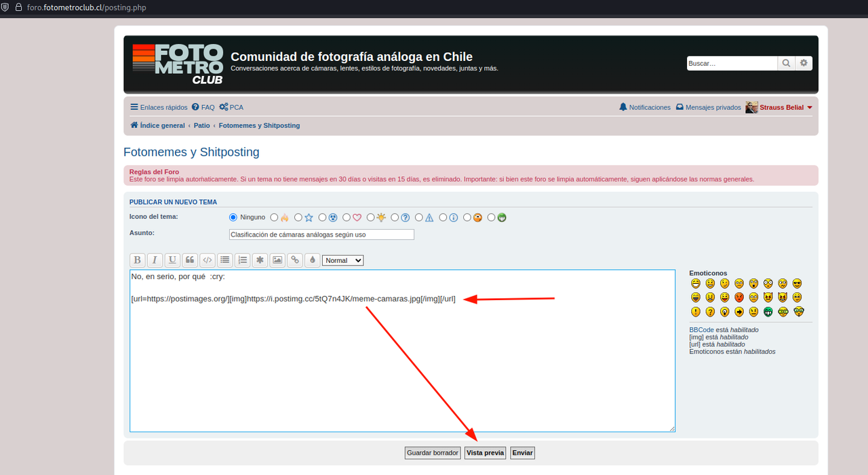868x475 pixels.
Task: Insert the red embarrassed face emoticon
Action: coord(739,297)
